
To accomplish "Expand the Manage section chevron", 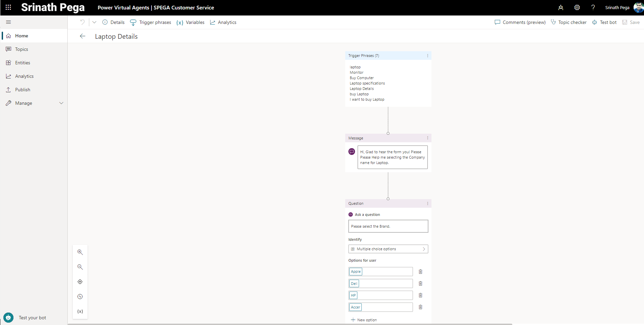I will point(61,103).
